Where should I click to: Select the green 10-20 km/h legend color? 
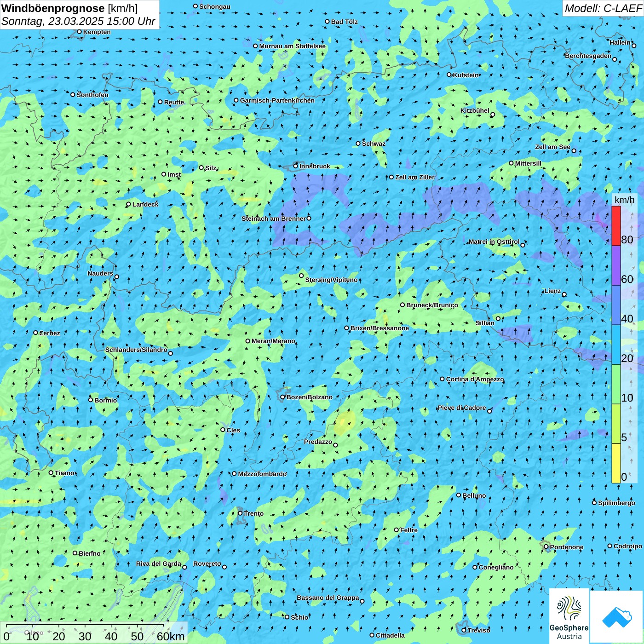pyautogui.click(x=616, y=384)
